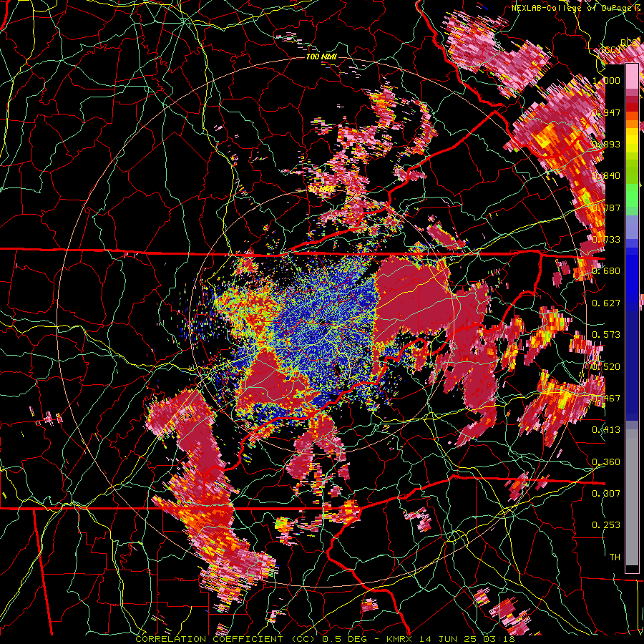Click the gray band of the color scale

pyautogui.click(x=632, y=497)
